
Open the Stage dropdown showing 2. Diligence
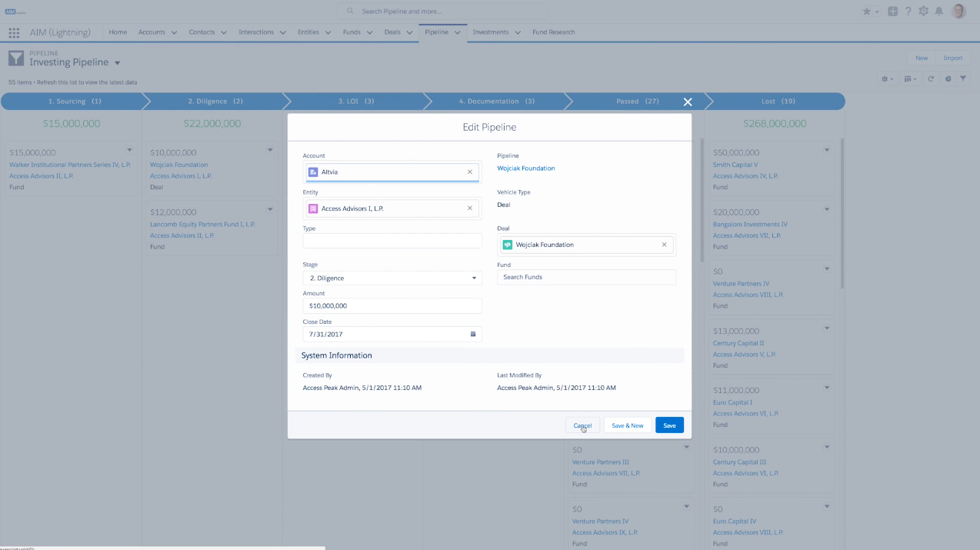(x=392, y=278)
